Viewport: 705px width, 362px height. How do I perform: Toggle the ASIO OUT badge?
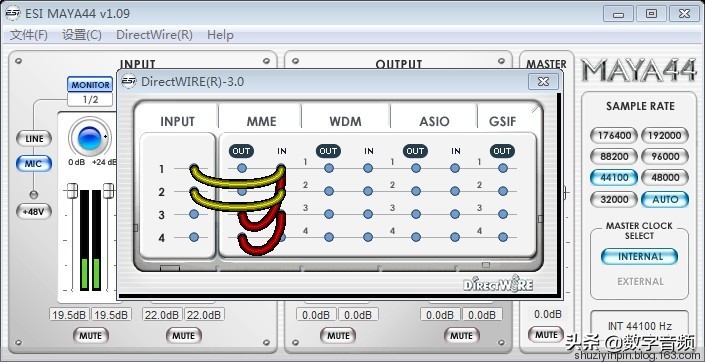(415, 151)
